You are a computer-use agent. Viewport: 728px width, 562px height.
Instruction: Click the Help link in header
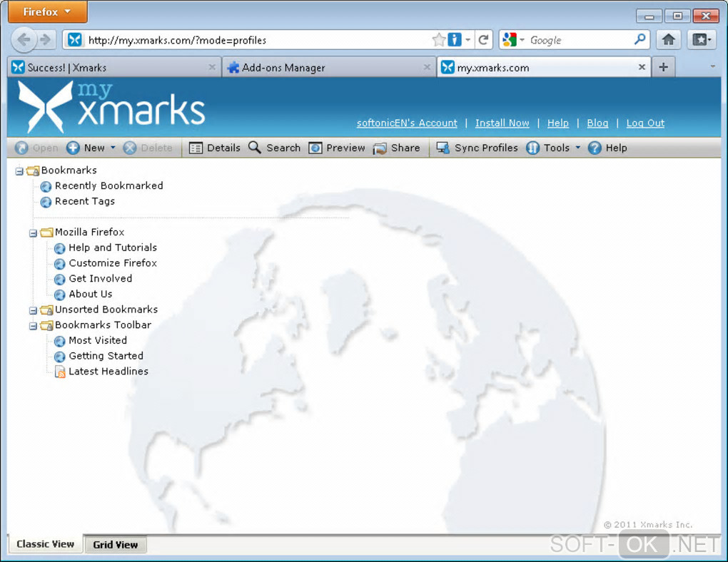point(557,123)
